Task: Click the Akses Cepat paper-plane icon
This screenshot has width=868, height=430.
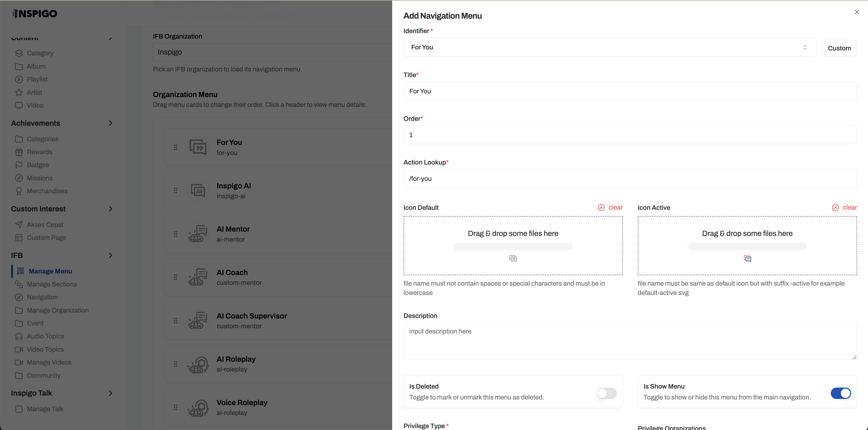Action: (x=19, y=225)
